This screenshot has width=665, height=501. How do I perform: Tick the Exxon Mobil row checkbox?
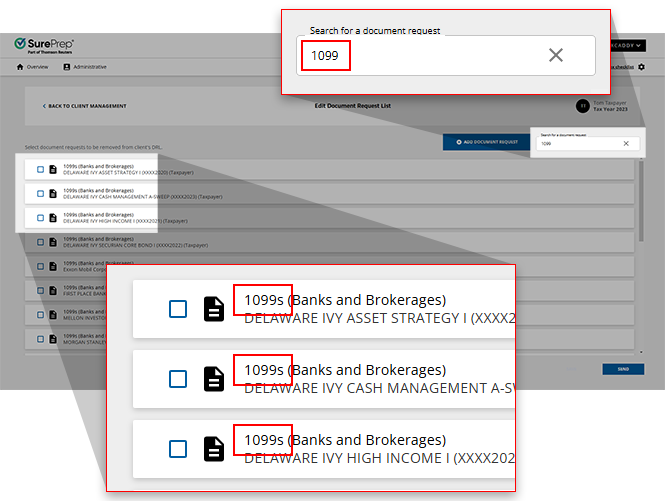(40, 266)
